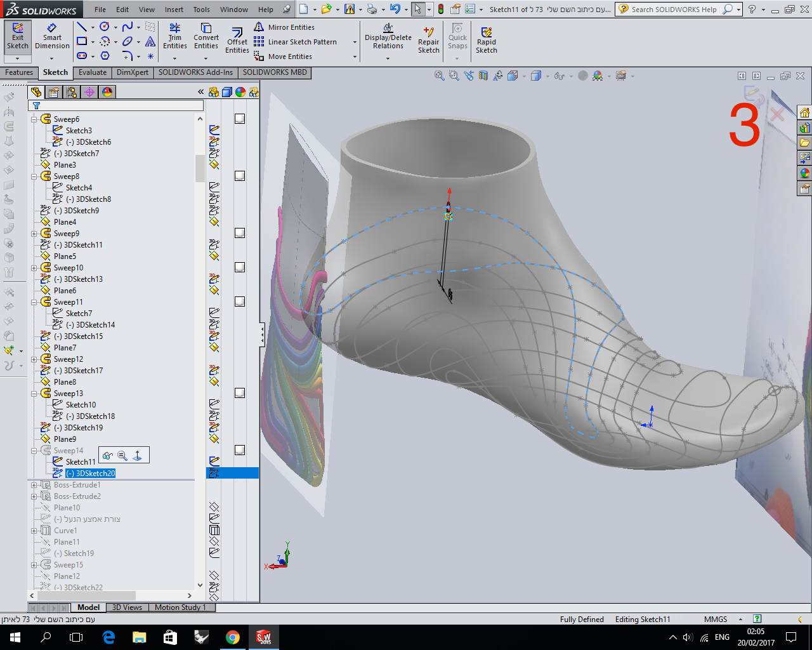Click Section View icon
The width and height of the screenshot is (812, 650).
click(x=483, y=76)
